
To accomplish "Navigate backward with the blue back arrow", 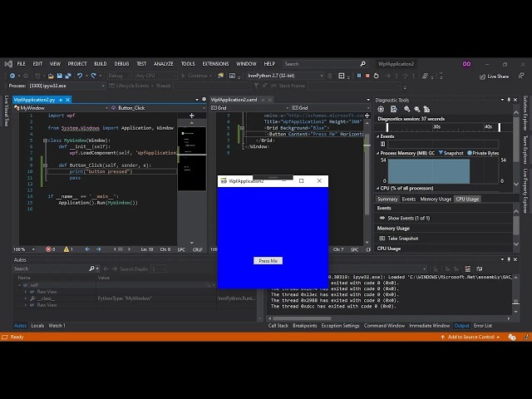I will tap(12, 76).
